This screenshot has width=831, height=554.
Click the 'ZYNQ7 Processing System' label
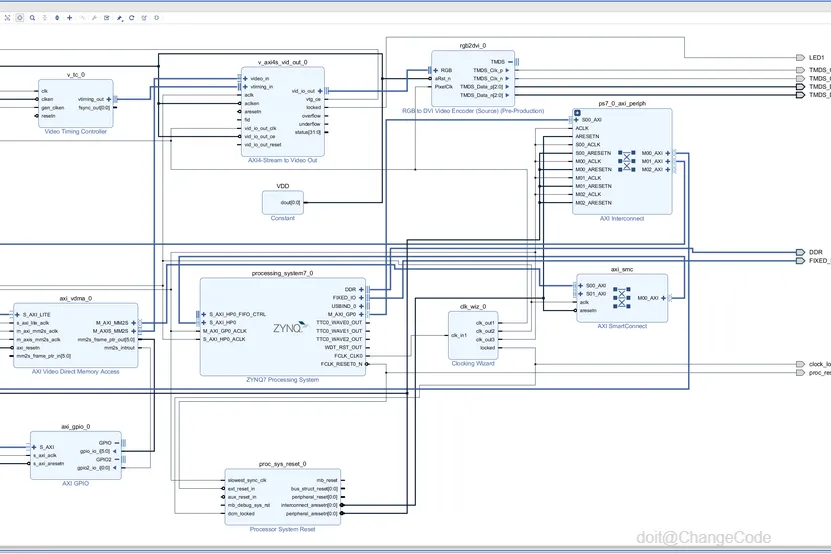(282, 380)
